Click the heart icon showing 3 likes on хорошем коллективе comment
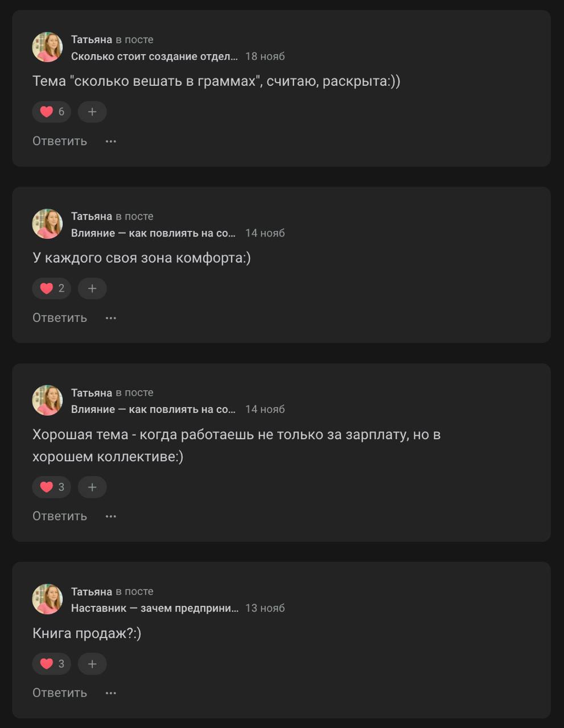The height and width of the screenshot is (728, 564). pos(51,487)
